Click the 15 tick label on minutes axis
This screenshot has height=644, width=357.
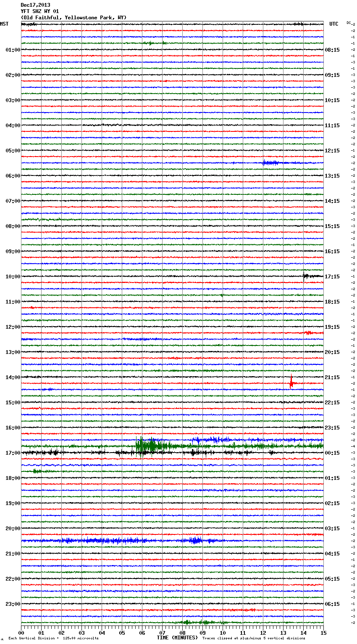click(x=323, y=633)
